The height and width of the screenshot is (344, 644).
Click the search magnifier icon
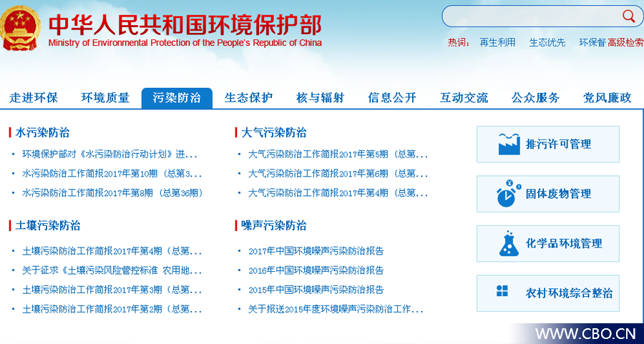[x=628, y=16]
